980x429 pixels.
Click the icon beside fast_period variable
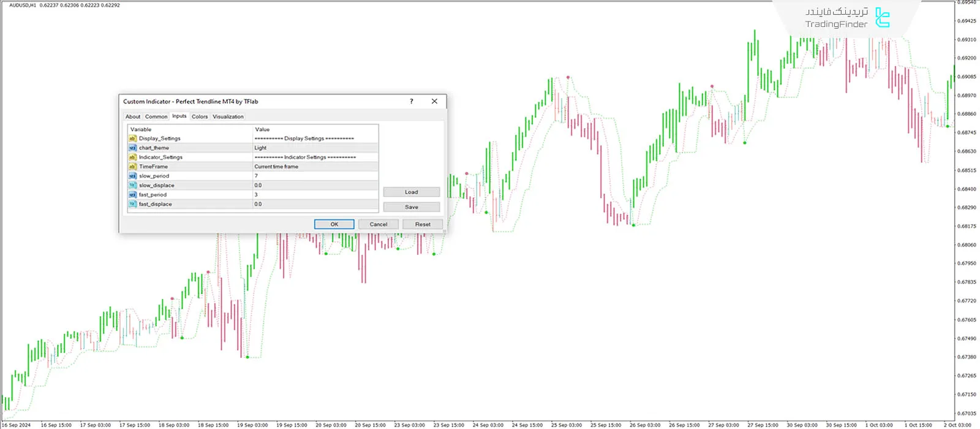click(x=132, y=195)
